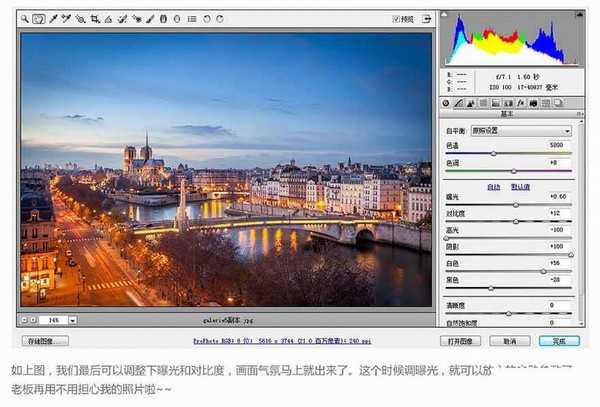Screen dimensions: 600x407
Task: Select the Graduated Filter tool
Action: pos(163,19)
